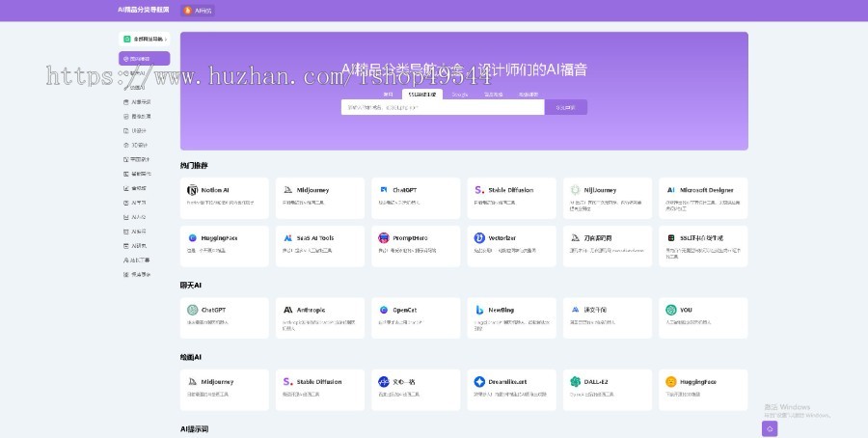This screenshot has width=868, height=438.
Task: Open the SaaS AI Tools icon
Action: (287, 238)
